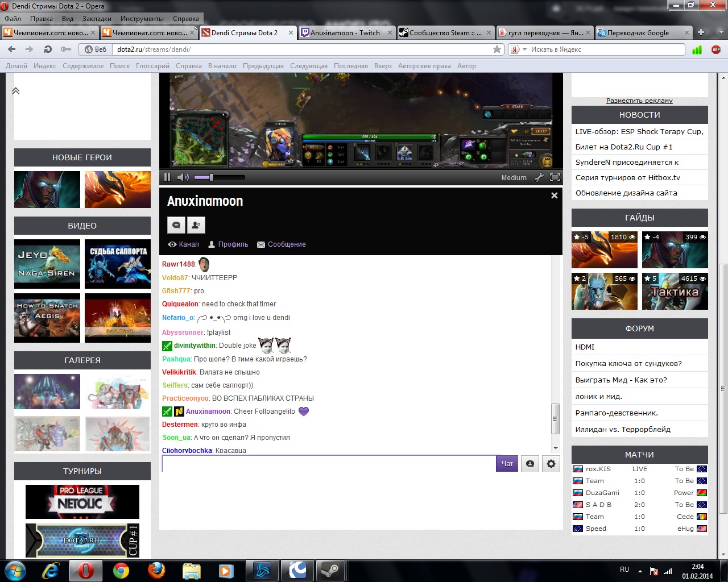Go back with the browser back arrow
Screen dimensions: 728x582
[12, 49]
